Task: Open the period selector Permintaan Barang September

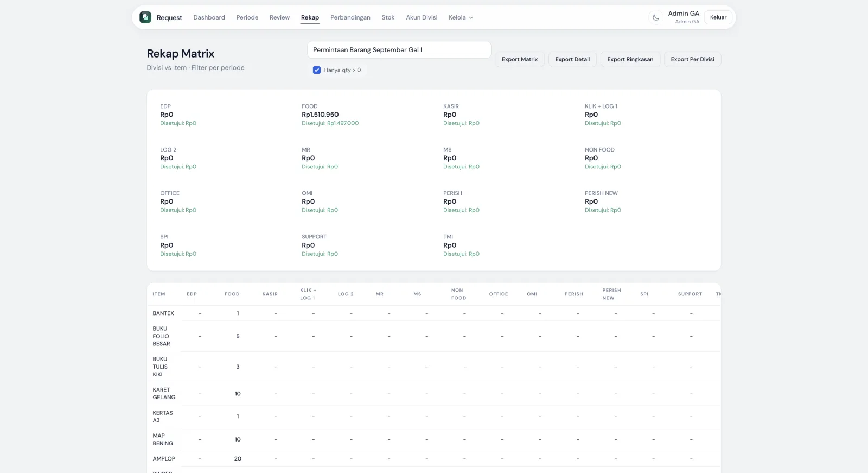Action: (399, 50)
